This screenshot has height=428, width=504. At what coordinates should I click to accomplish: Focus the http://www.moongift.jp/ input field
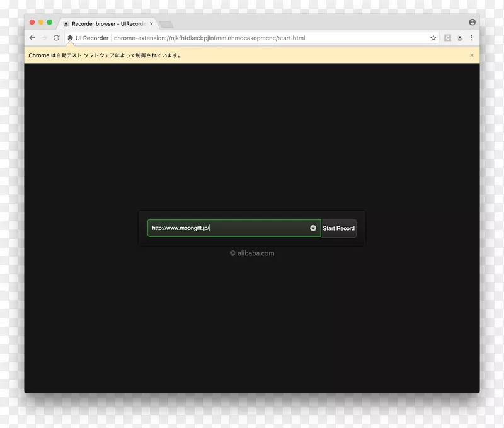227,228
